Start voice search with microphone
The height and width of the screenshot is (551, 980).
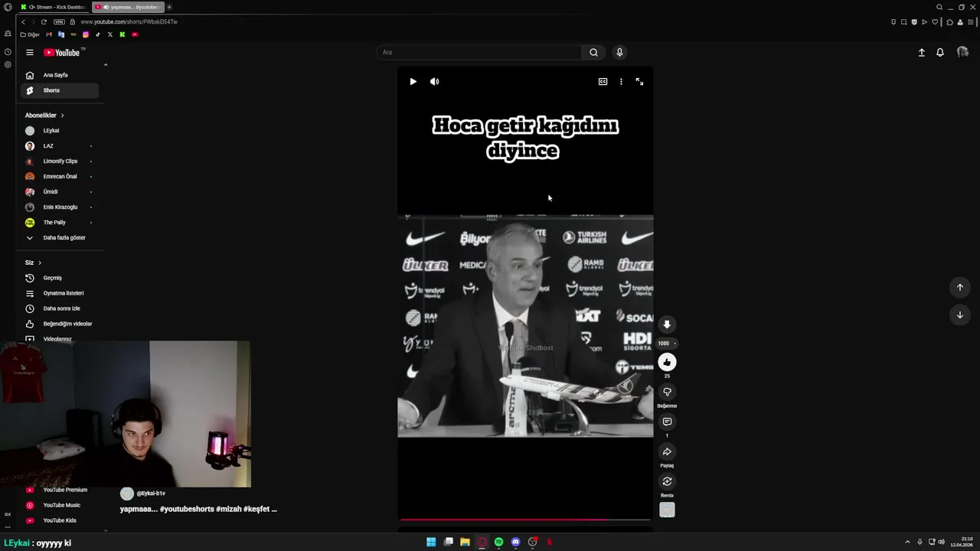coord(619,52)
